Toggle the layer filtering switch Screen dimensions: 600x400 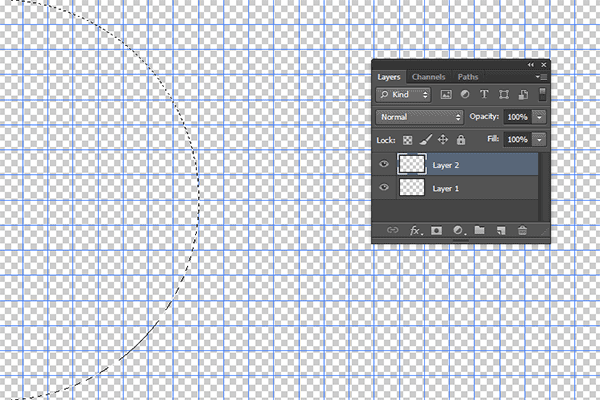(542, 94)
